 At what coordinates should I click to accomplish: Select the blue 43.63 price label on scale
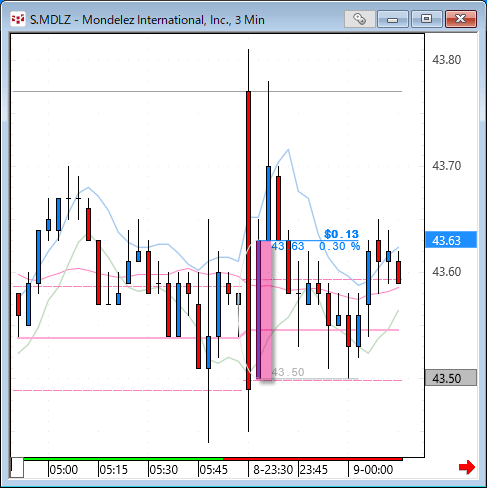[451, 240]
